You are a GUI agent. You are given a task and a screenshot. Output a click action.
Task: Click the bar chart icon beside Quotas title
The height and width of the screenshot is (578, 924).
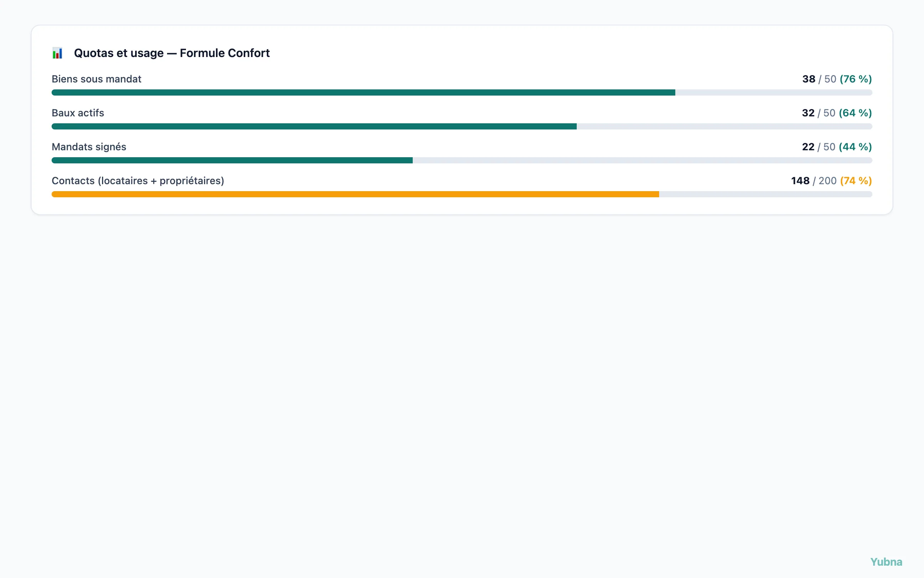(57, 53)
